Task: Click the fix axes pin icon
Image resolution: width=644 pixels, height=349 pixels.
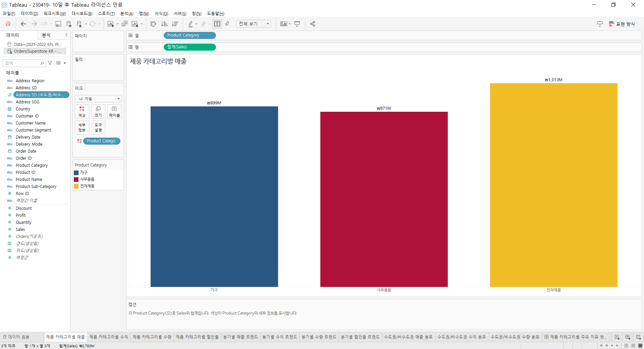Action: 227,24
